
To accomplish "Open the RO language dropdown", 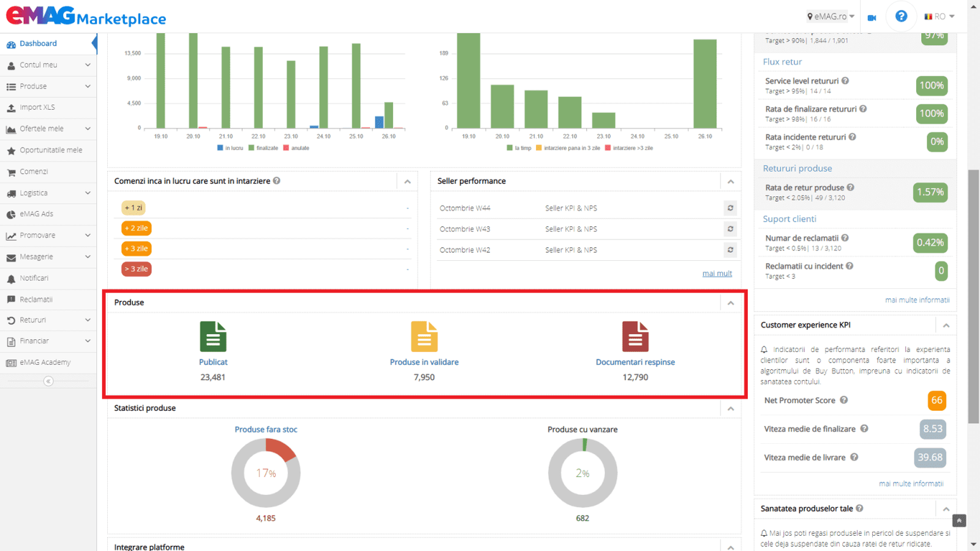I will tap(940, 17).
